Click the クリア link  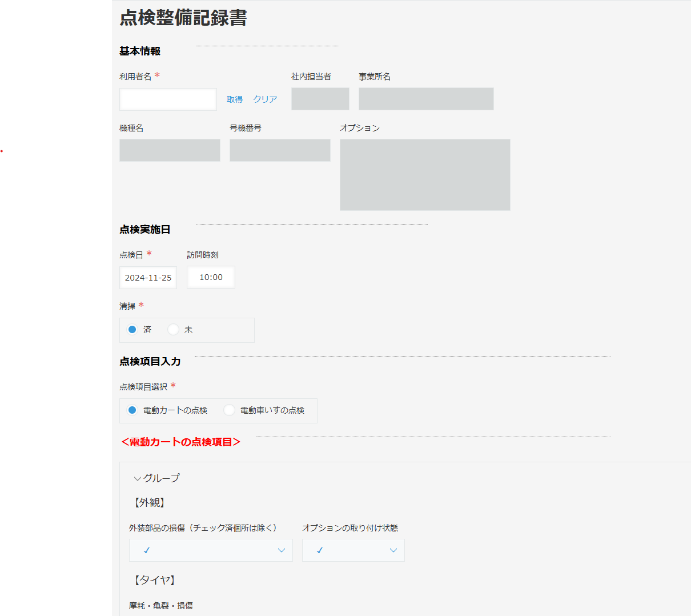tap(265, 99)
